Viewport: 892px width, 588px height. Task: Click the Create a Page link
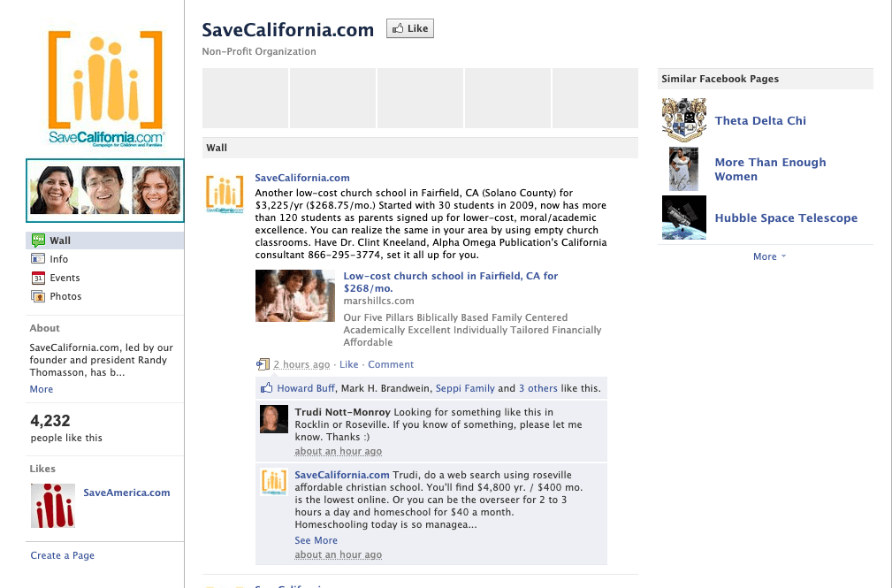(x=63, y=555)
